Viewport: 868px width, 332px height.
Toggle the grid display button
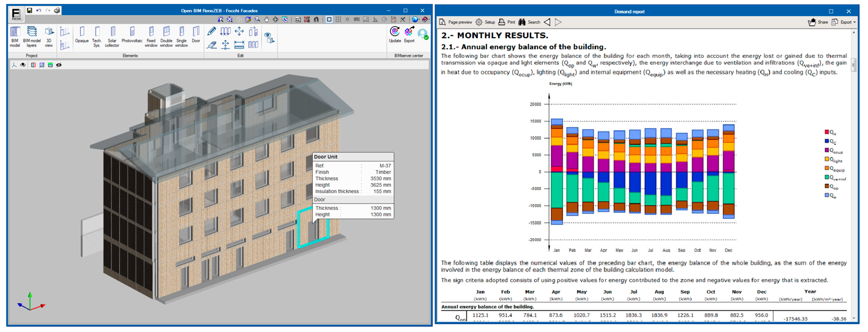338,20
